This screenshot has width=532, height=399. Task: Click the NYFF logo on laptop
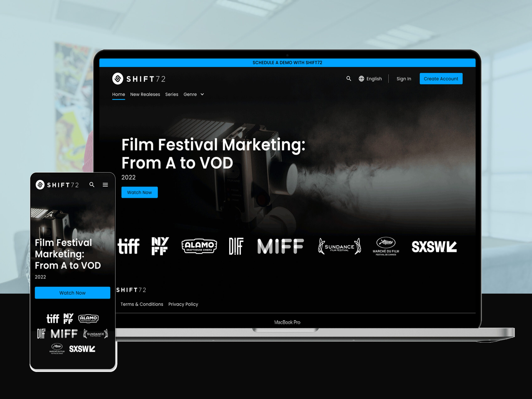[160, 246]
